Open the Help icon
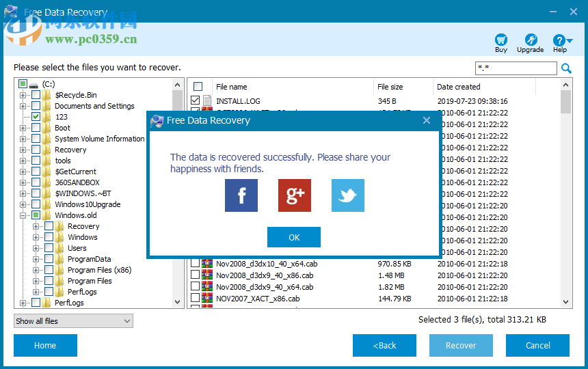The height and width of the screenshot is (369, 588). click(x=559, y=40)
